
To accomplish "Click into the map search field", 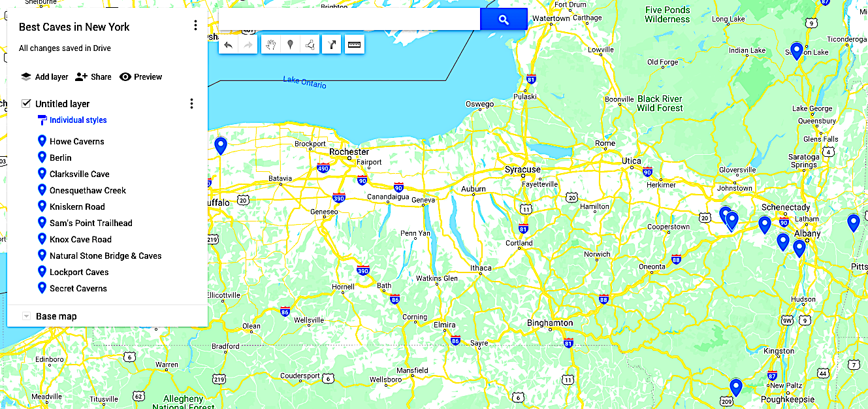I will coord(349,20).
